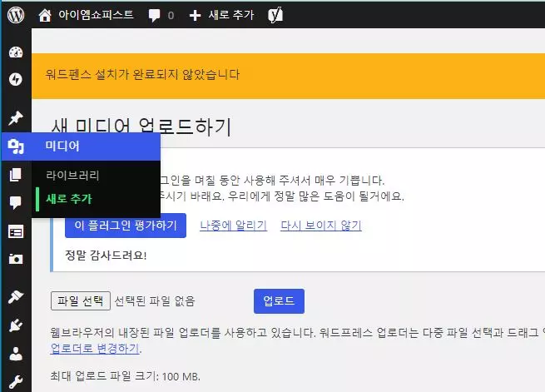Open the Pages icon in the sidebar
545x392 pixels.
coord(16,175)
